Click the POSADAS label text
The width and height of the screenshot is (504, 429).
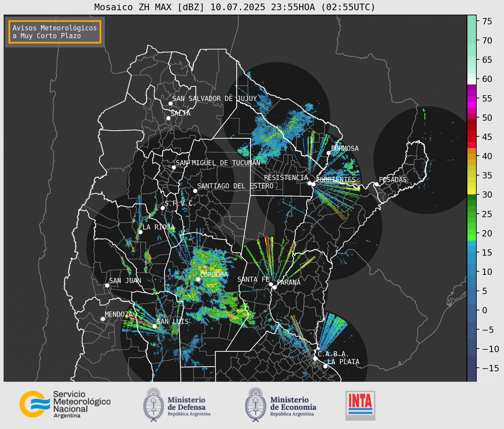[x=393, y=180]
